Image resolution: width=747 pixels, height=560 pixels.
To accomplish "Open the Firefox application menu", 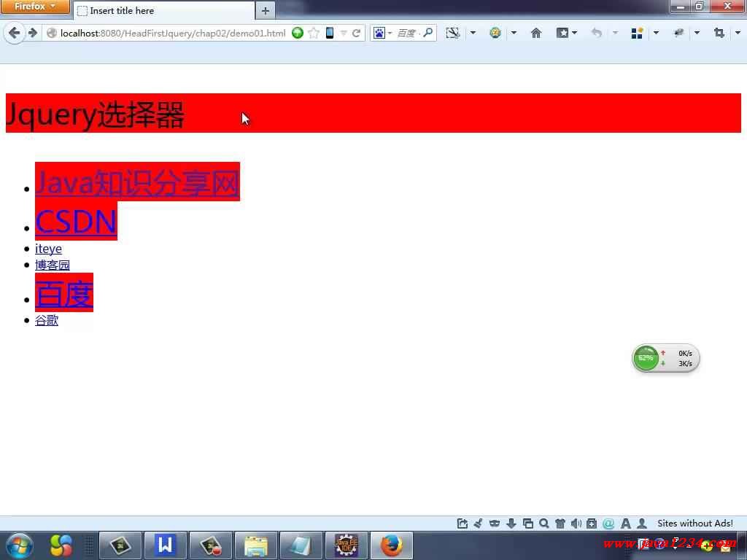I will click(x=35, y=7).
